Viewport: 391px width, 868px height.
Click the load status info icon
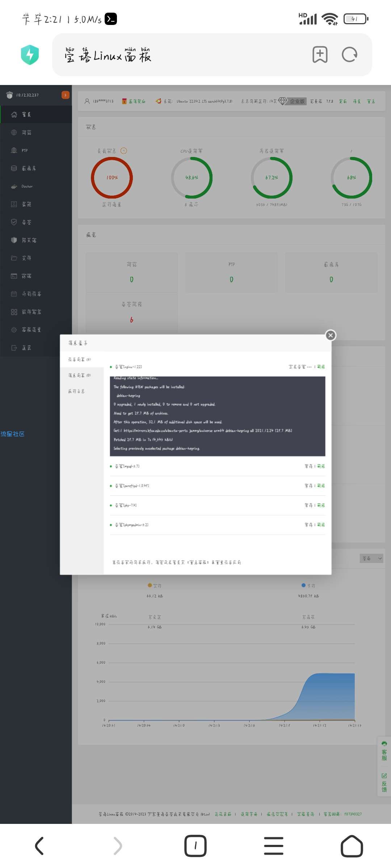pyautogui.click(x=124, y=151)
